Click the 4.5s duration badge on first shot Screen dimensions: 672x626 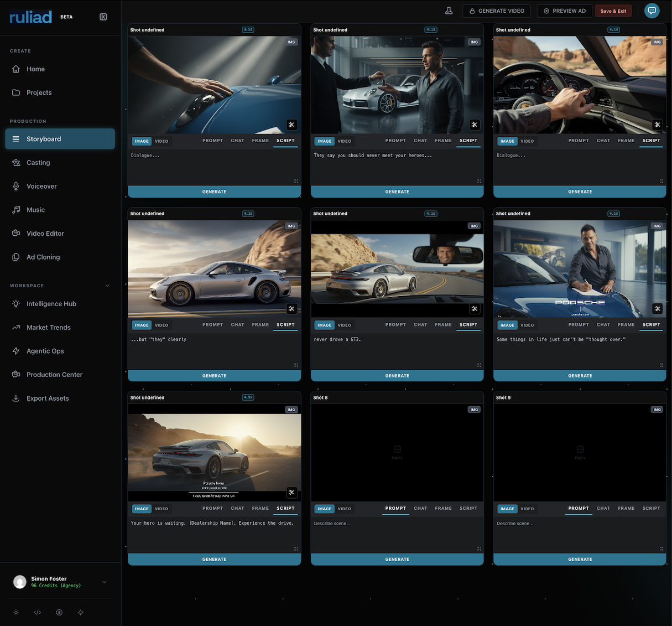(248, 29)
